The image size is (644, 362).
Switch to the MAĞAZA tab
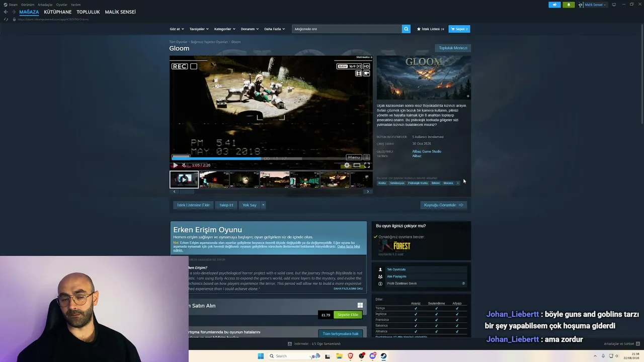pyautogui.click(x=29, y=12)
